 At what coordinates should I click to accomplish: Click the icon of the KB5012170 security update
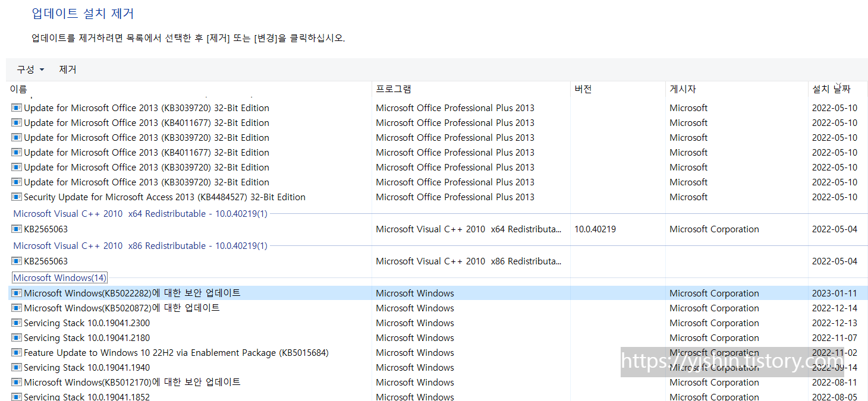pos(17,383)
